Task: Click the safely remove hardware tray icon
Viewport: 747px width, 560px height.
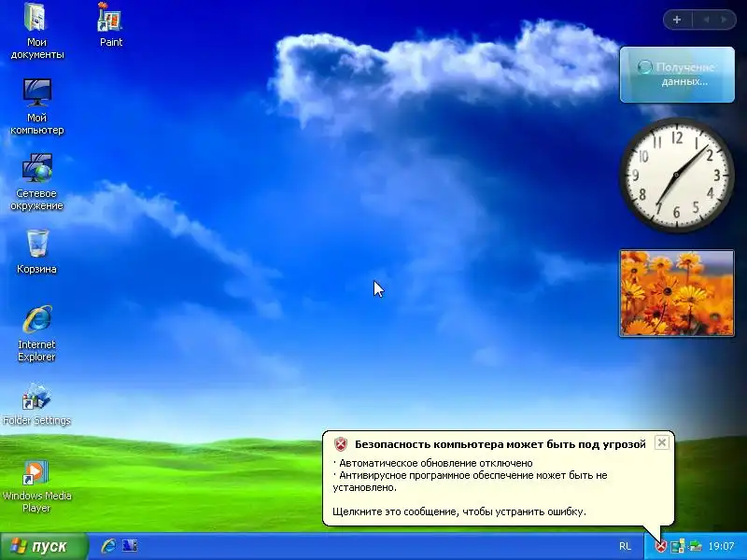Action: pos(696,546)
